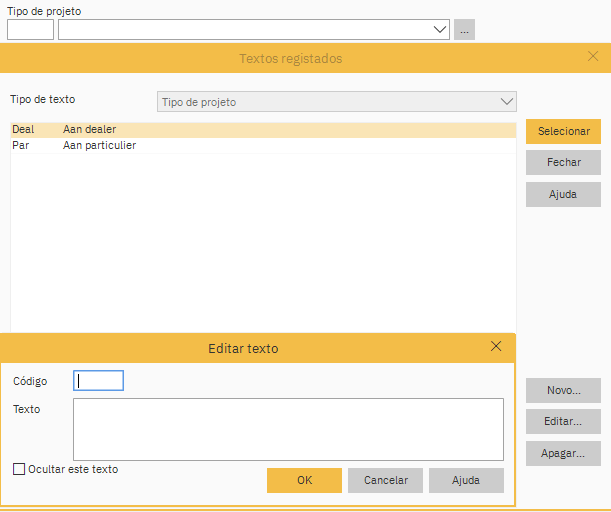The width and height of the screenshot is (611, 512).
Task: Confirm with OK in Editar texto
Action: point(304,481)
